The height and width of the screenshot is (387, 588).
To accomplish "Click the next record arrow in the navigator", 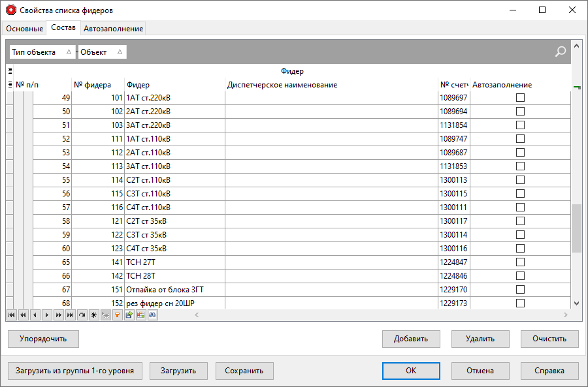I will pyautogui.click(x=46, y=315).
